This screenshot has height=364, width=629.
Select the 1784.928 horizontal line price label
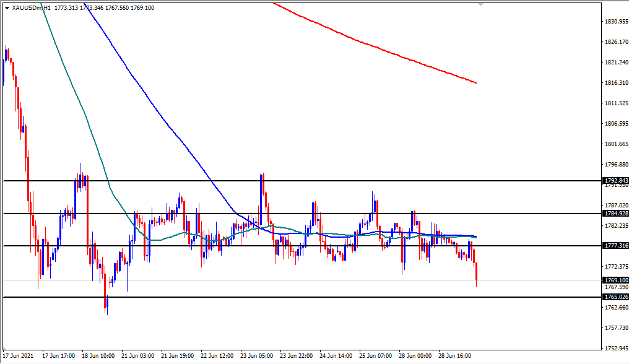(x=616, y=214)
